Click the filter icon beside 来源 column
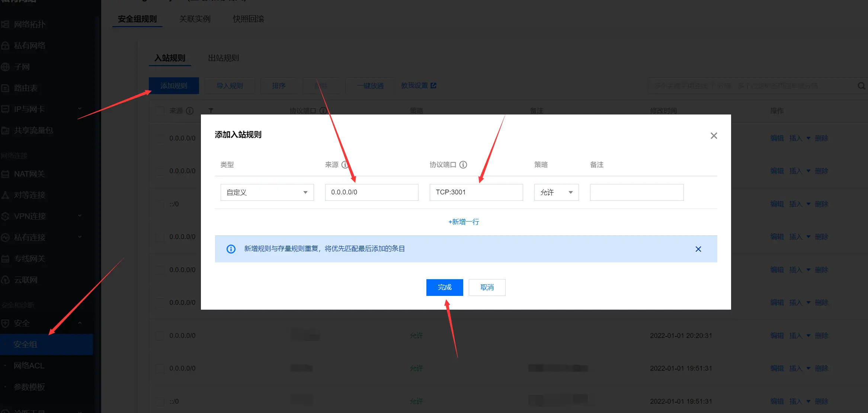The image size is (868, 413). tap(211, 110)
